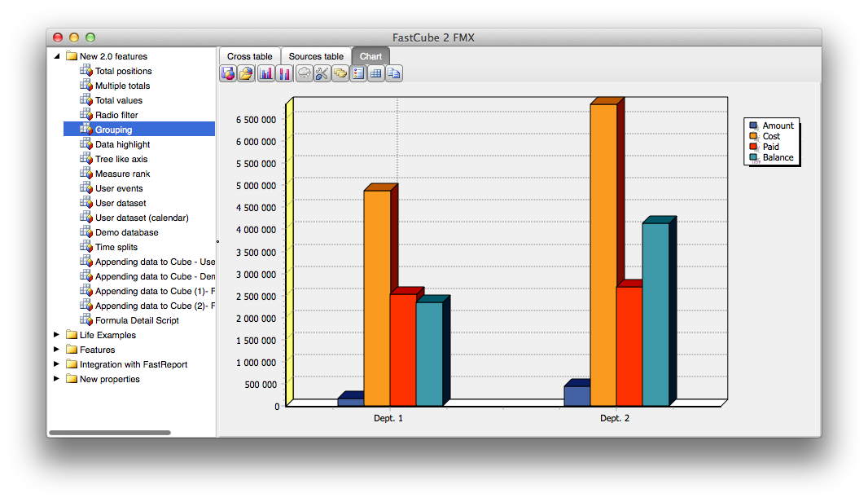The height and width of the screenshot is (502, 868).
Task: Open chart settings wrench-and-screwdriver icon
Action: tap(322, 73)
